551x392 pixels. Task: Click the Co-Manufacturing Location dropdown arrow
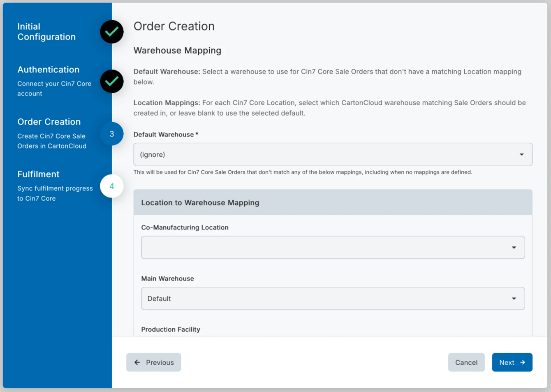click(x=514, y=248)
